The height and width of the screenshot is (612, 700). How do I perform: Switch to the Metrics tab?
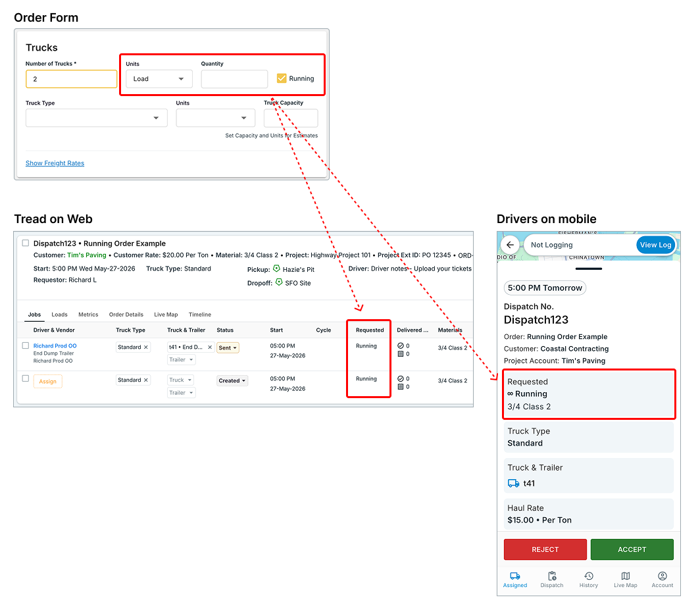[88, 315]
